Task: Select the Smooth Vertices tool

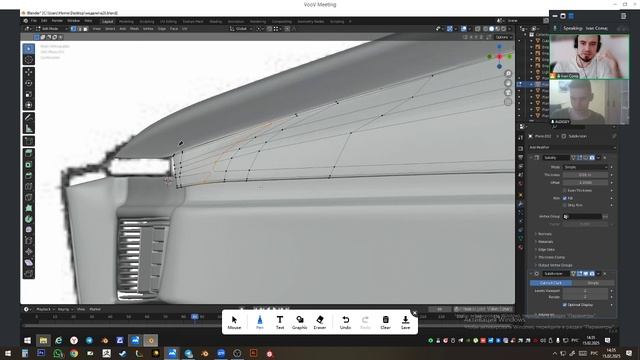Action: pos(29,230)
